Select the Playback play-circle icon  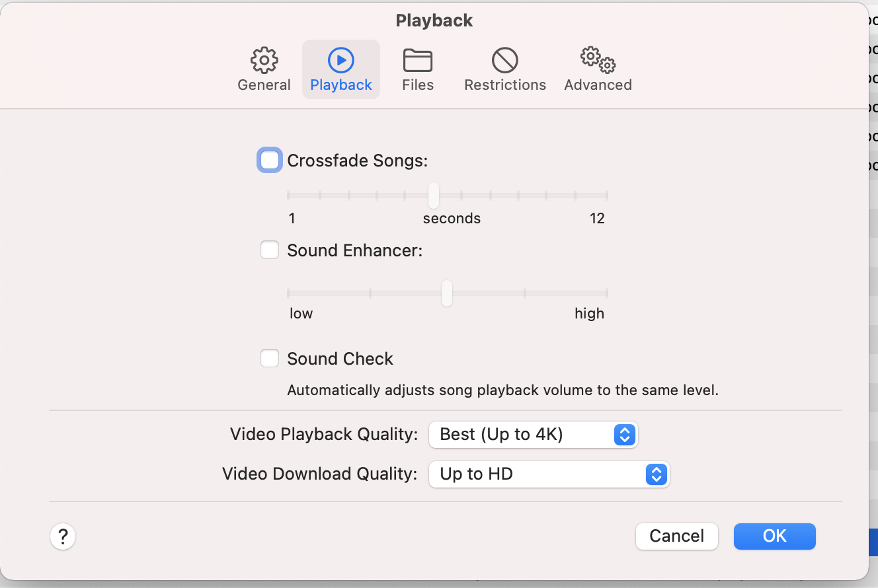tap(341, 60)
